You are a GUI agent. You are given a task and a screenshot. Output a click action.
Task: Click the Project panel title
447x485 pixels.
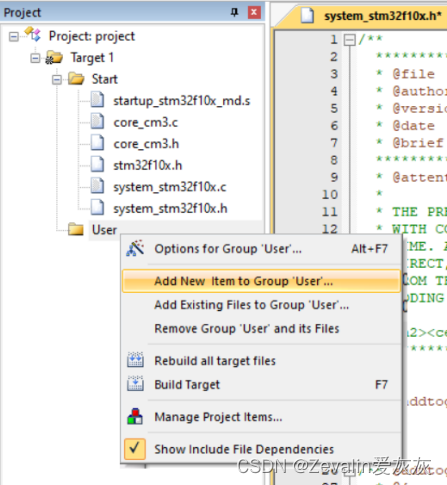pos(22,13)
